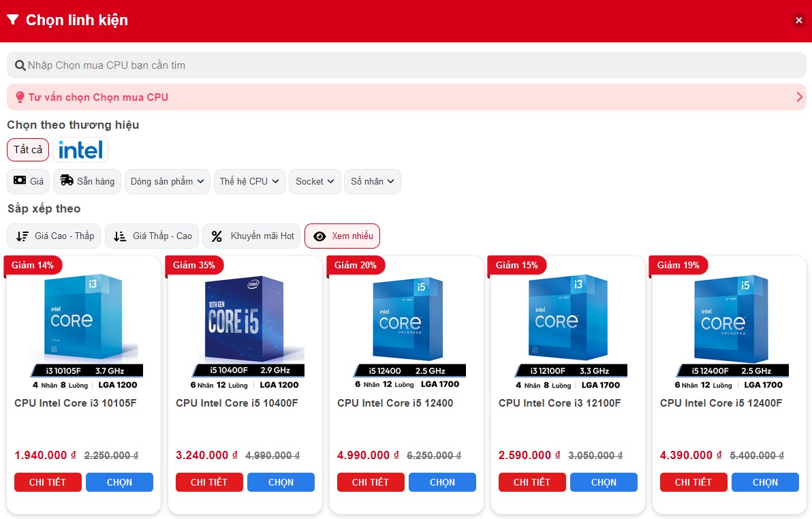The width and height of the screenshot is (812, 519).
Task: Select the Tất cả brand filter
Action: click(x=28, y=150)
